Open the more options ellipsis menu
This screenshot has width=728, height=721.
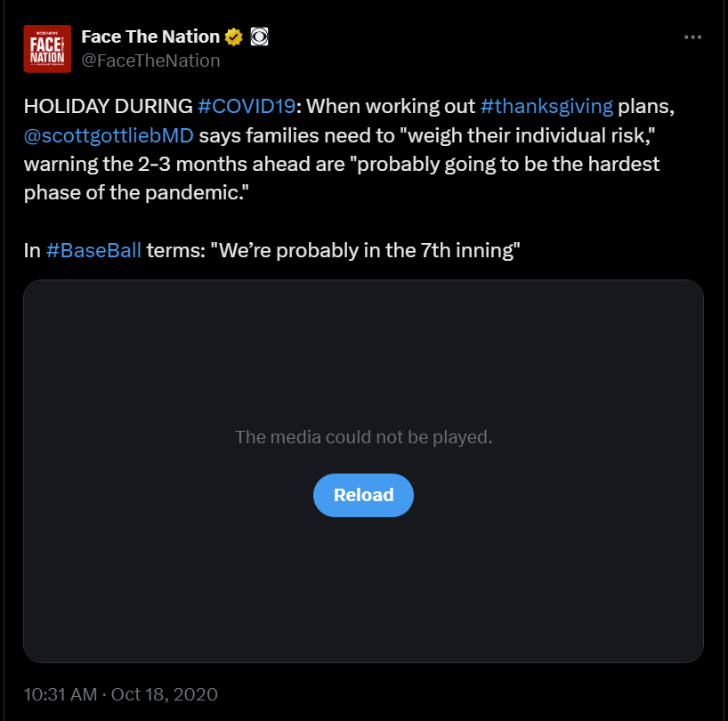(x=693, y=37)
